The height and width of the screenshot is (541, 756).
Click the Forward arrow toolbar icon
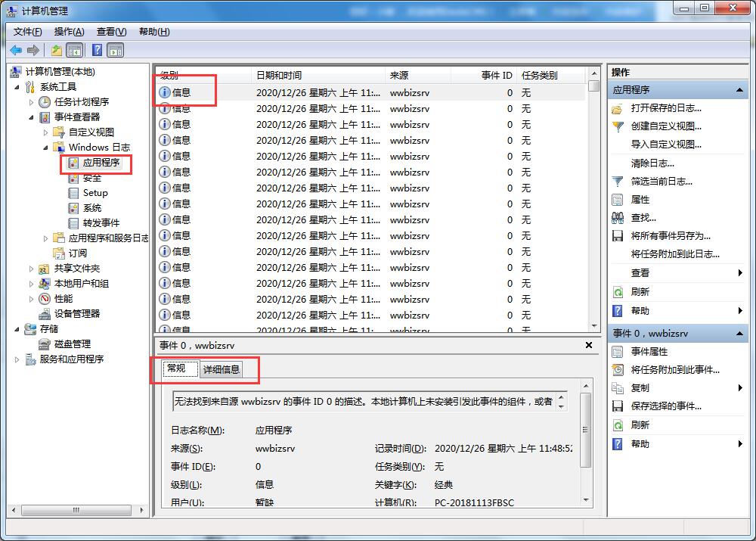point(33,50)
